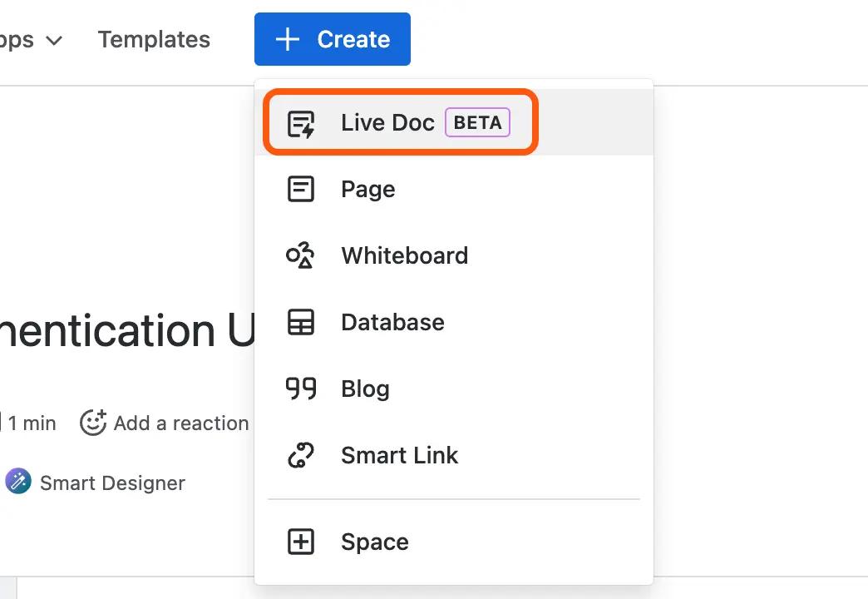Open Templates in the top navigation
This screenshot has height=599, width=868.
tap(154, 39)
